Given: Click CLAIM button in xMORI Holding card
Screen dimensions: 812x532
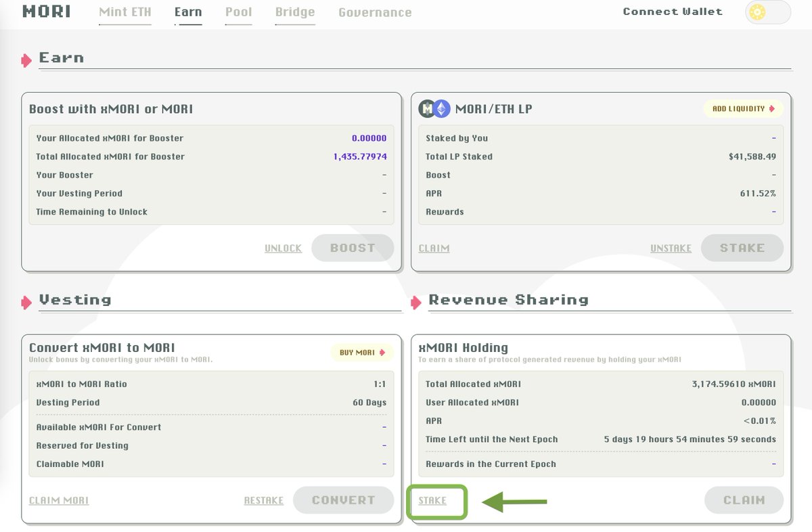Looking at the screenshot, I should tap(744, 500).
